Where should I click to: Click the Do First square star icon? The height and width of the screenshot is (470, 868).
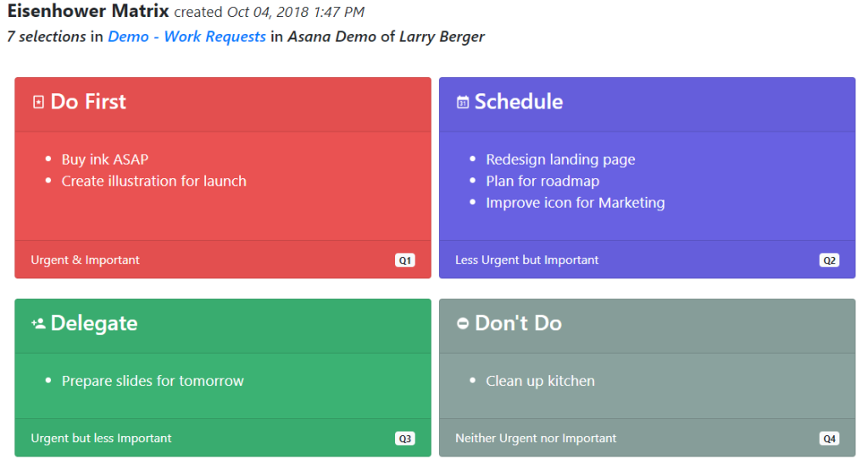coord(38,103)
